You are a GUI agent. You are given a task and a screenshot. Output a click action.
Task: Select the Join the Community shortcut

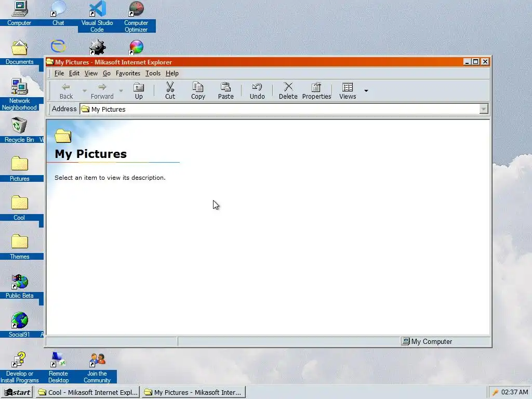click(97, 367)
